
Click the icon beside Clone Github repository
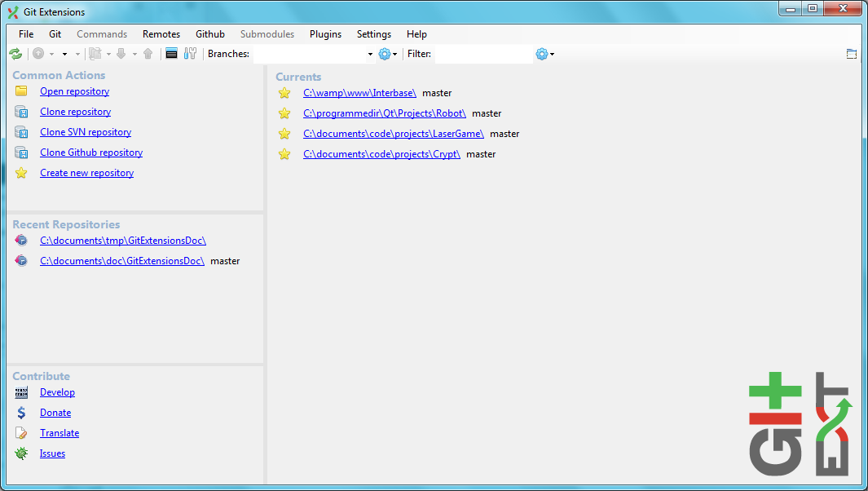pos(21,153)
